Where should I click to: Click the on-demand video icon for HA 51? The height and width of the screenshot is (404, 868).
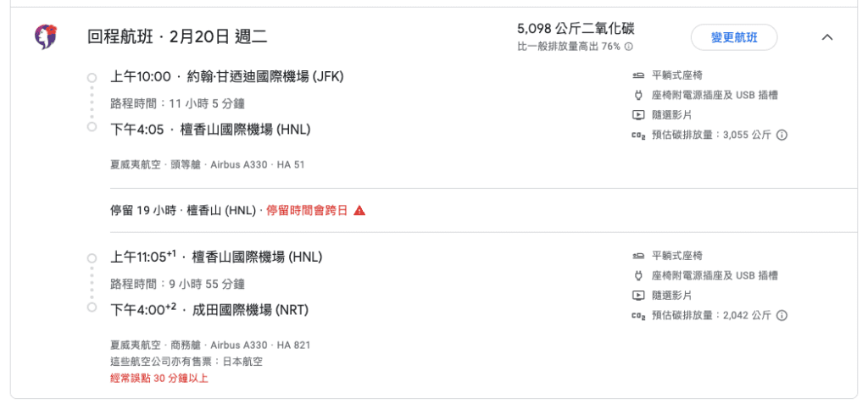(637, 115)
